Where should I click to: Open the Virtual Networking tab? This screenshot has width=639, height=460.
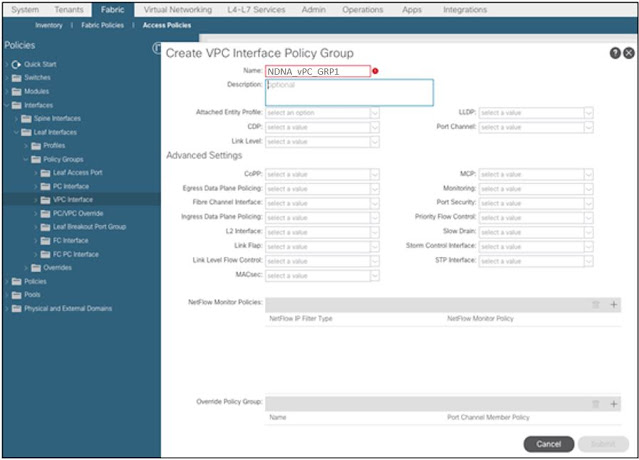178,10
